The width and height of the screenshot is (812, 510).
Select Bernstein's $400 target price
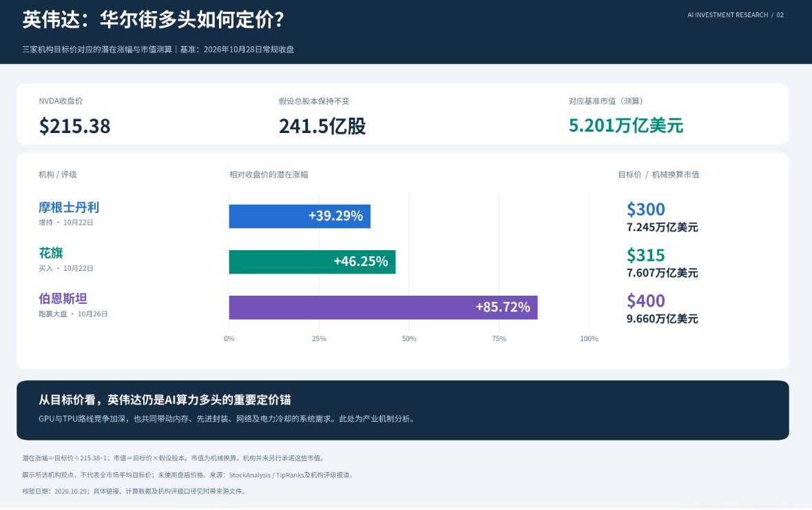[x=646, y=301]
